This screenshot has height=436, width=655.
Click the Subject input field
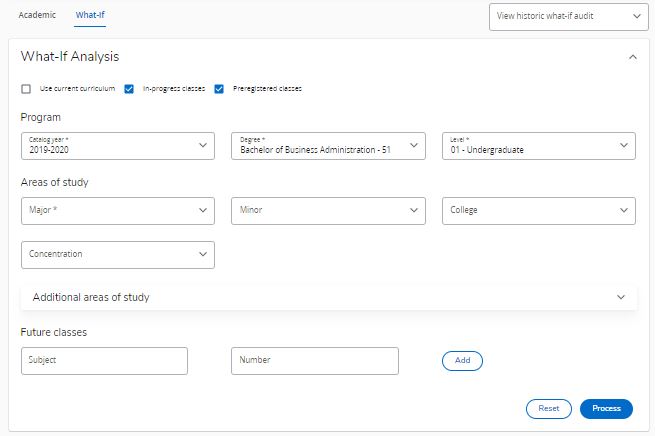click(104, 360)
